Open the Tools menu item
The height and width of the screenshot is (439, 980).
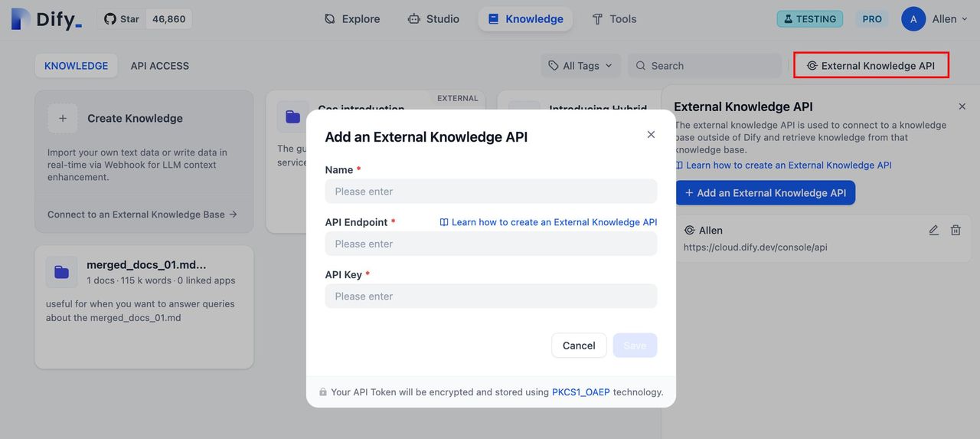point(614,19)
